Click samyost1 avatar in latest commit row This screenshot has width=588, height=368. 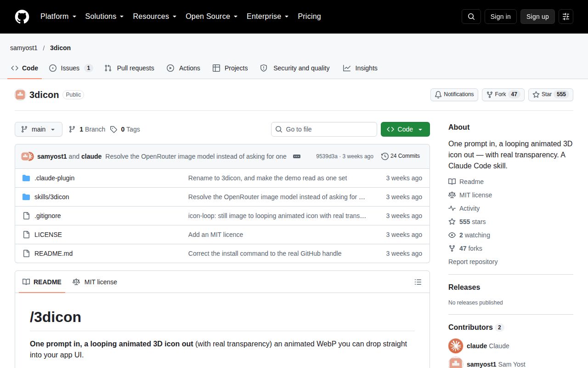pyautogui.click(x=25, y=156)
